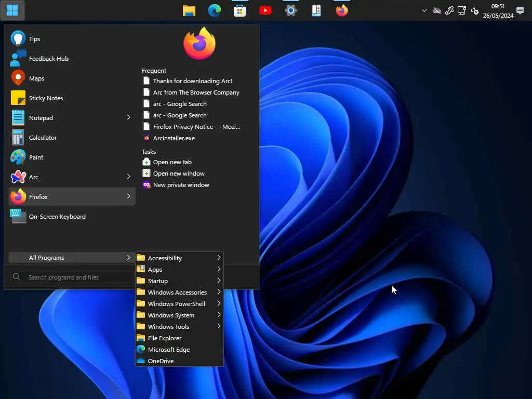Choose New private window task

pyautogui.click(x=176, y=185)
